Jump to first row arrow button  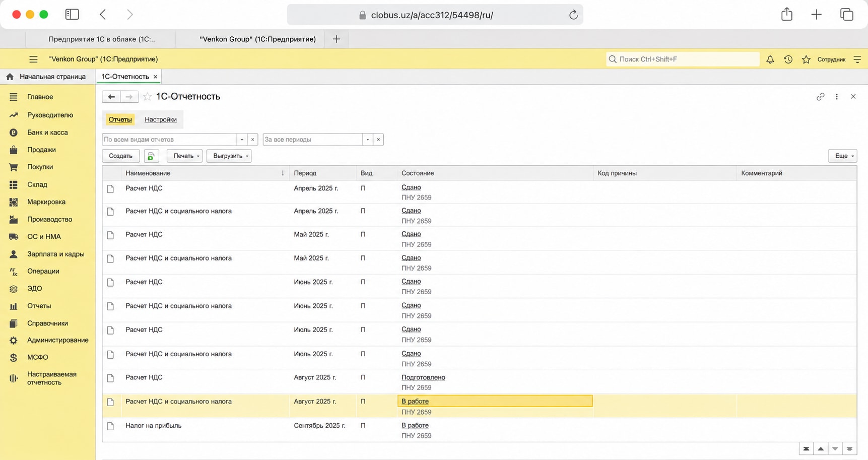tap(806, 449)
